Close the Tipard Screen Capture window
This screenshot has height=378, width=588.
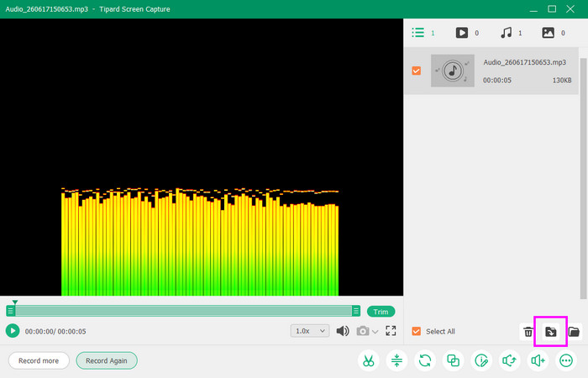(x=570, y=9)
